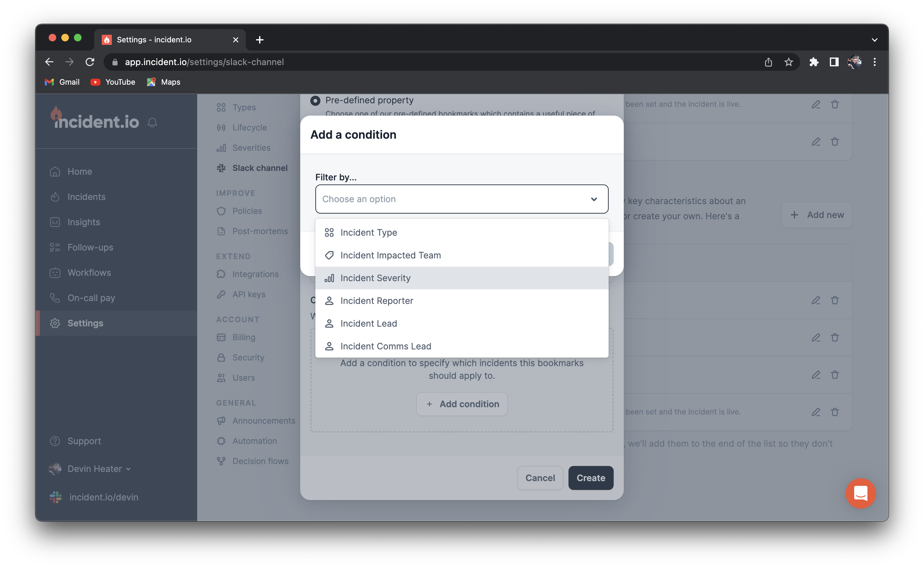Bookmark page with star icon

[788, 62]
